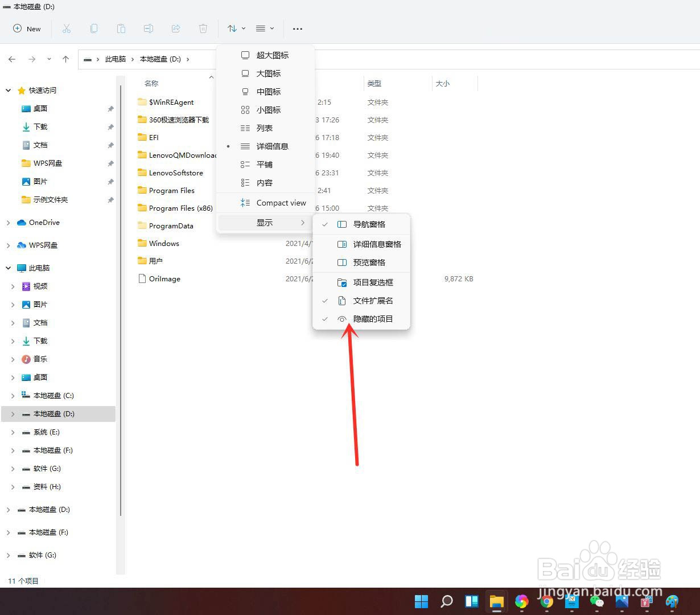Go up one folder level
The width and height of the screenshot is (700, 615).
pos(66,59)
